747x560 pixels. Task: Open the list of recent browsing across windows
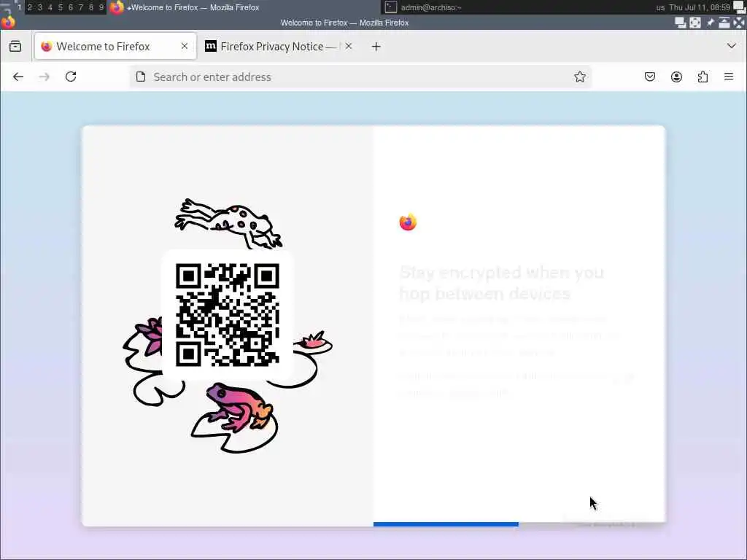tap(15, 46)
